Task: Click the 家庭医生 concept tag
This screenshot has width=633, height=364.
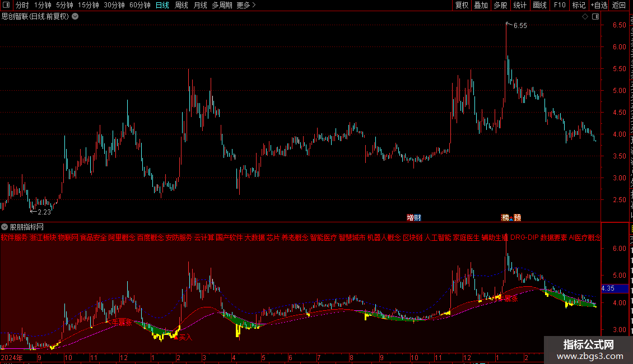Action: pyautogui.click(x=466, y=237)
